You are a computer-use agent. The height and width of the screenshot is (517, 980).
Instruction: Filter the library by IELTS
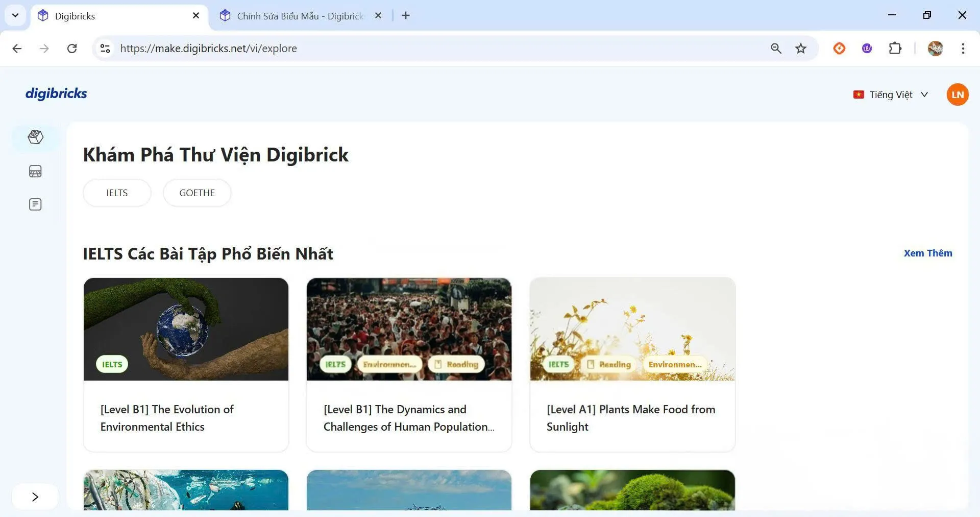point(117,193)
